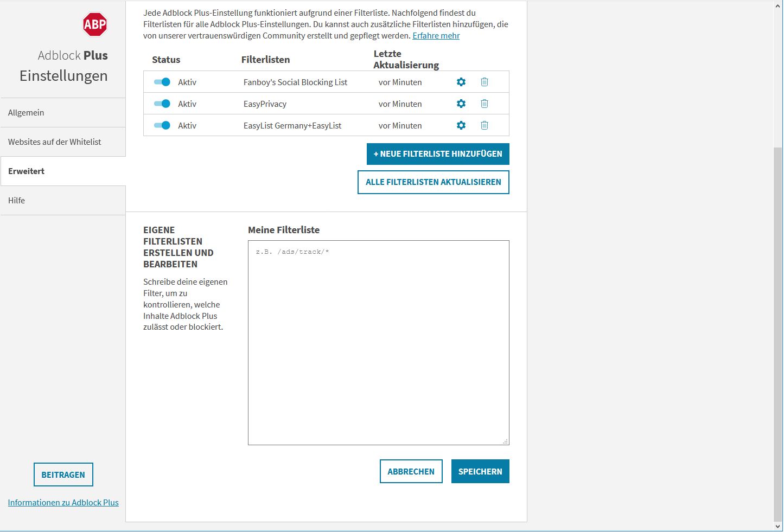Click the ABP logo icon
The image size is (784, 532).
tap(95, 24)
